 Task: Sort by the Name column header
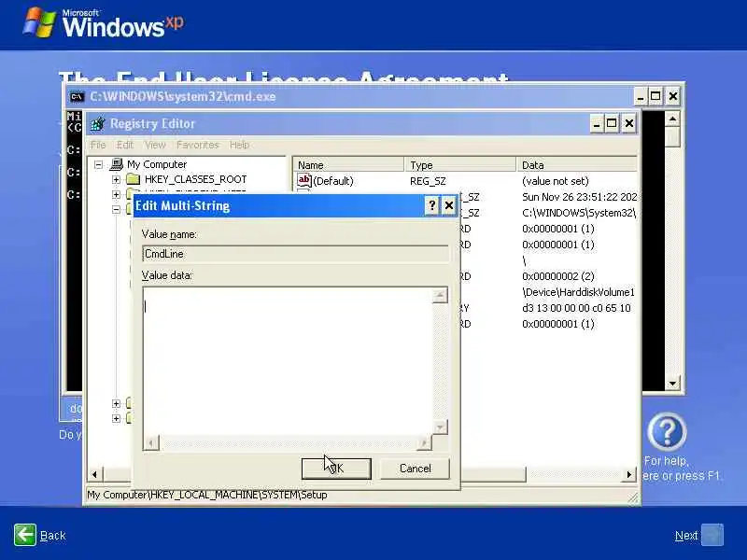348,165
